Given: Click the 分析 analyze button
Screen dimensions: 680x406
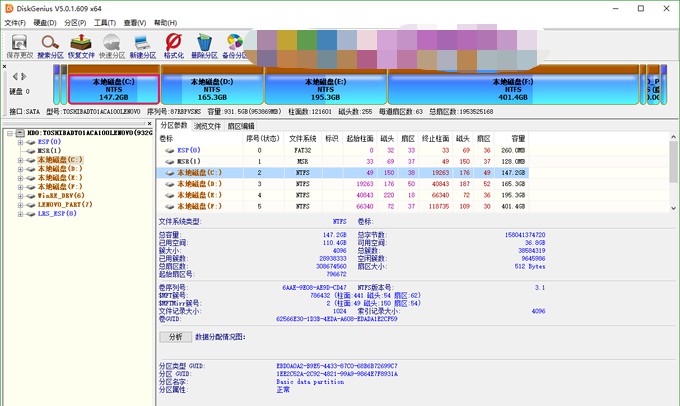Looking at the screenshot, I should click(176, 337).
